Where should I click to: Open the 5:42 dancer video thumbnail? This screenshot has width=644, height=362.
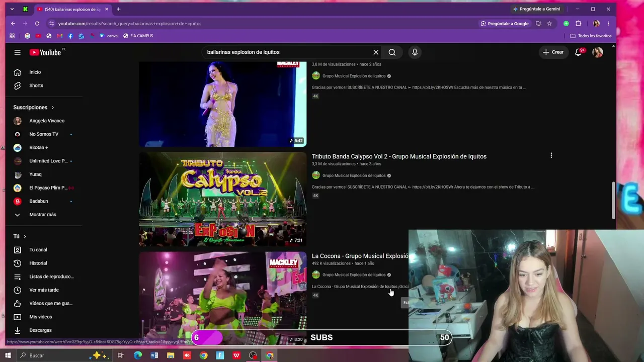[x=222, y=104]
